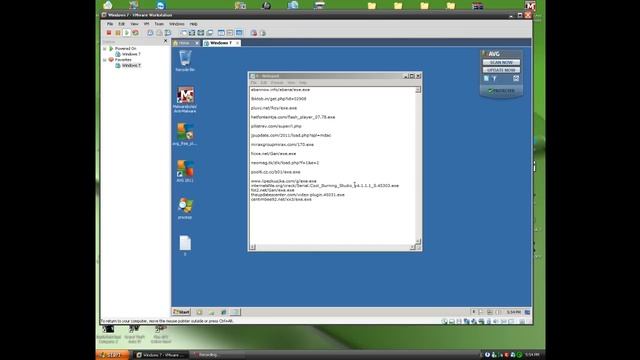Screen dimensions: 640x360
Task: Open the VMware Edit menu
Action: tap(121, 24)
